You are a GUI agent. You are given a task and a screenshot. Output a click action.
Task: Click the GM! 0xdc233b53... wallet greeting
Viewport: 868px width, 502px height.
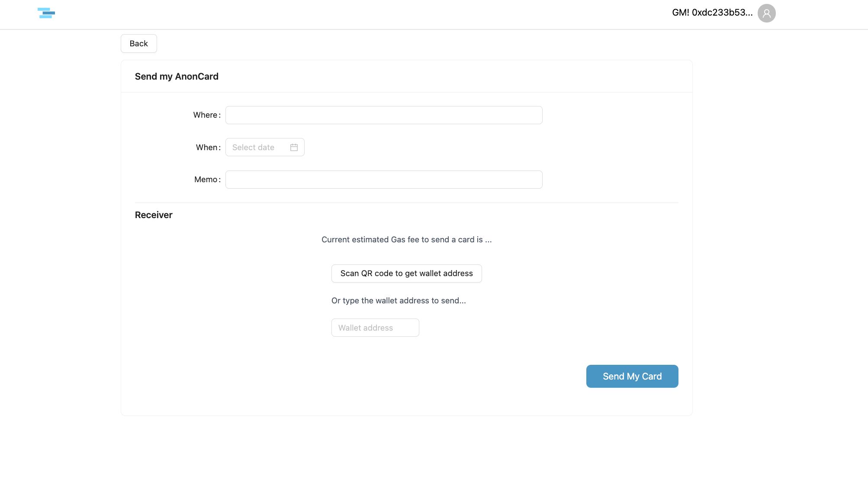point(712,13)
